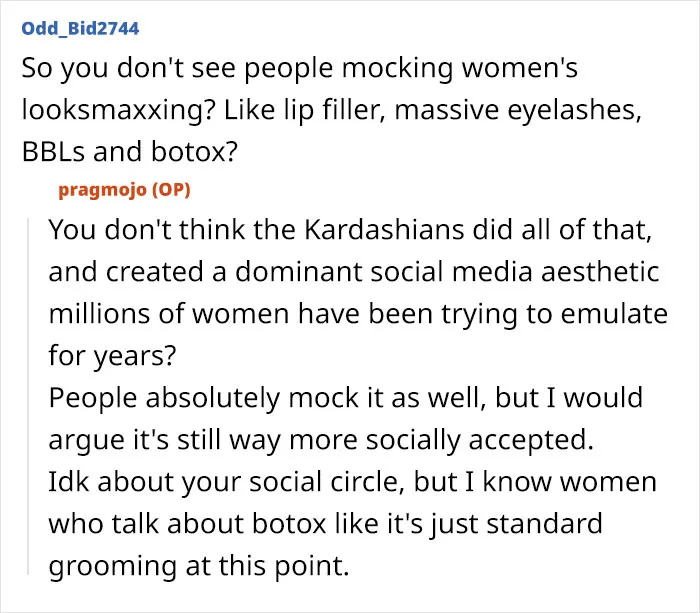700x613 pixels.
Task: Click the phrase "massive eyelashes,"
Action: (518, 110)
